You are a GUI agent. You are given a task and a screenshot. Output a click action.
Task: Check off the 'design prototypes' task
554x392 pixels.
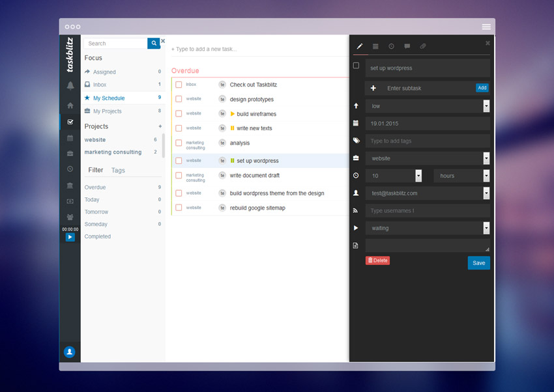179,100
